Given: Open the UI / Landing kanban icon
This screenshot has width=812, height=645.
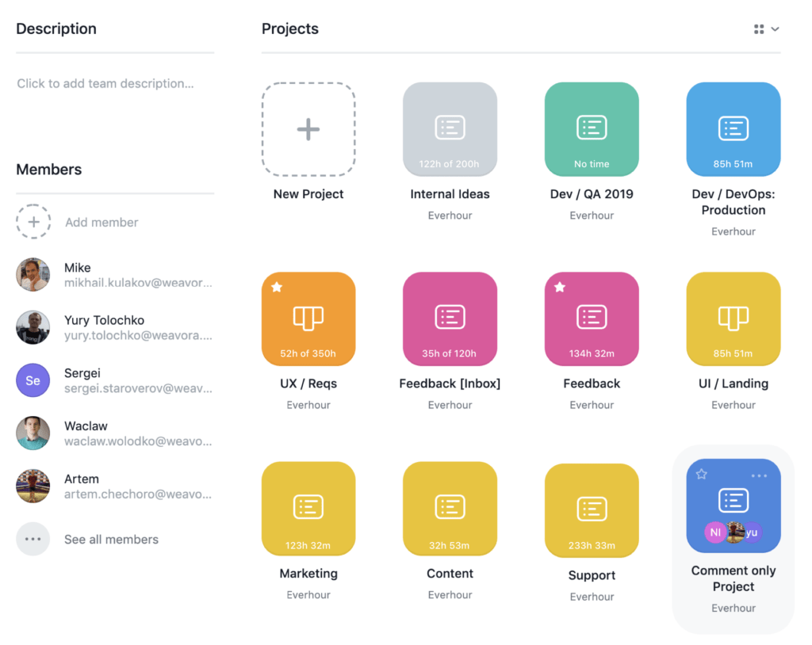Looking at the screenshot, I should pyautogui.click(x=733, y=319).
